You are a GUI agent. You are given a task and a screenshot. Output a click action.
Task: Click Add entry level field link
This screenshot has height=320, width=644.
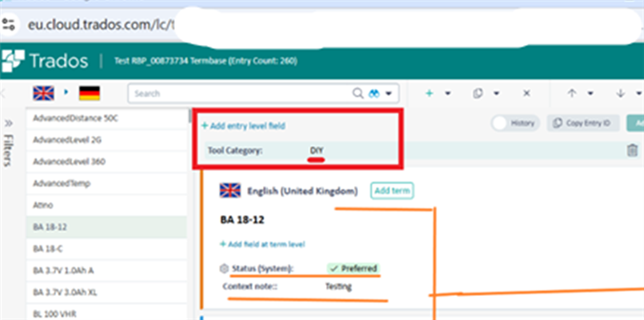point(243,126)
